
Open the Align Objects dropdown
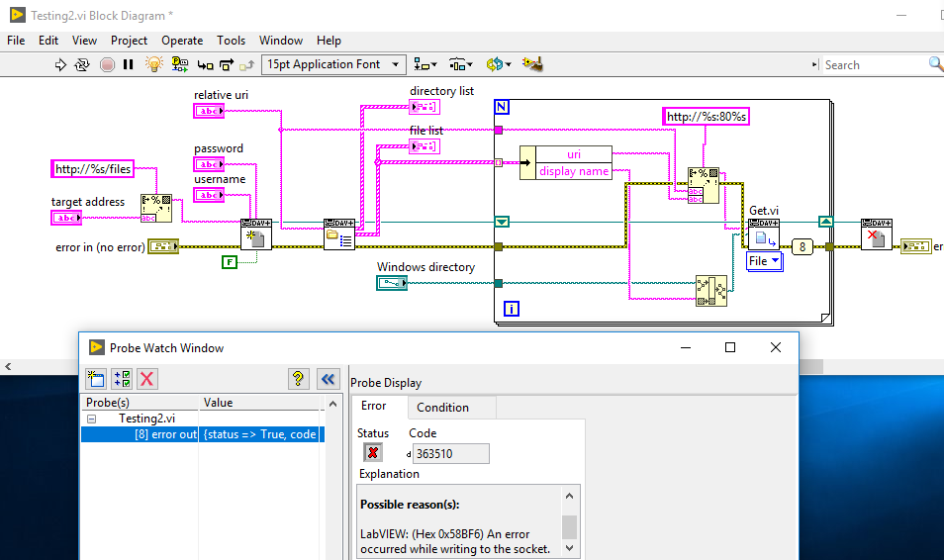coord(425,64)
